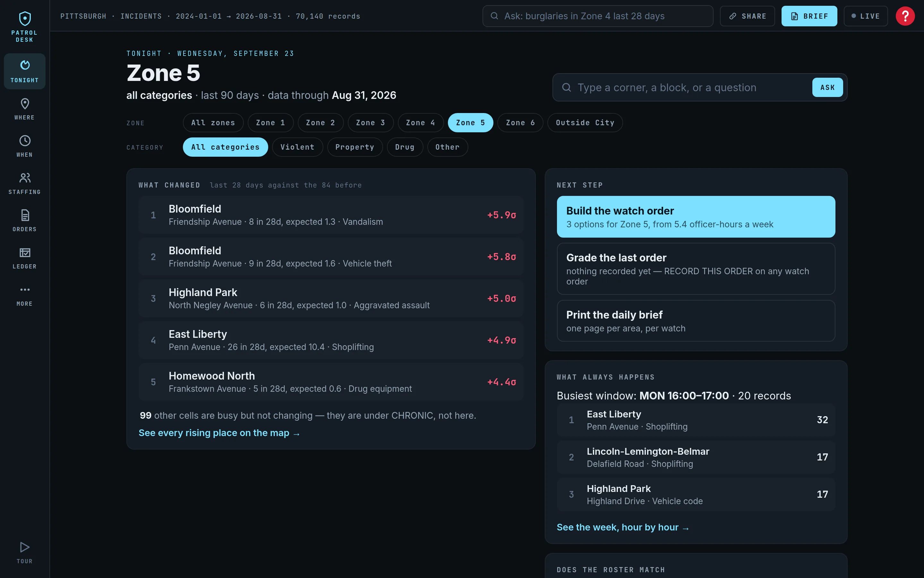Open the Staffing people view
The image size is (924, 578).
pyautogui.click(x=24, y=183)
